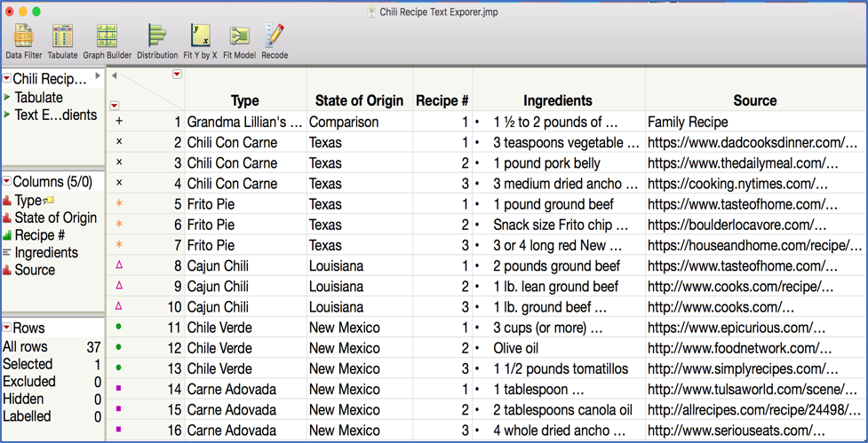Select the Source column header
The height and width of the screenshot is (443, 868).
click(x=754, y=100)
